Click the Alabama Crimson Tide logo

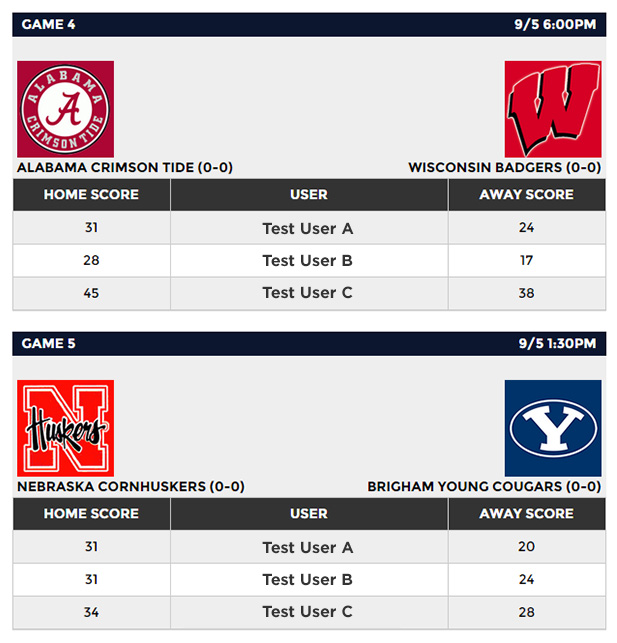[66, 109]
